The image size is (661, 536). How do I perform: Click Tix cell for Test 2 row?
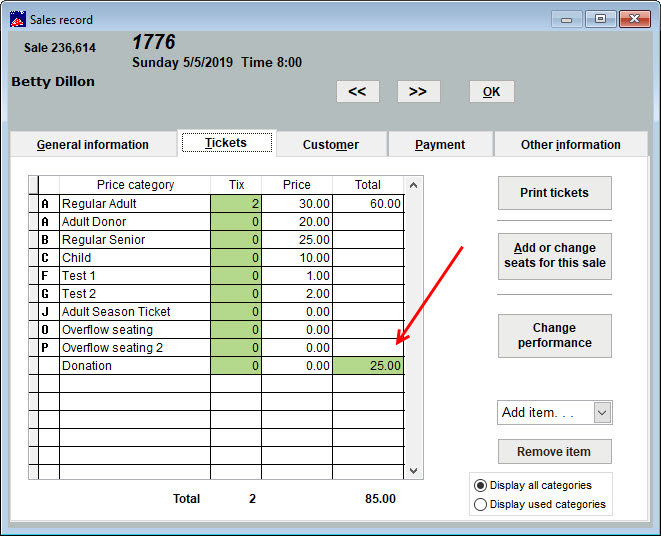[x=236, y=294]
